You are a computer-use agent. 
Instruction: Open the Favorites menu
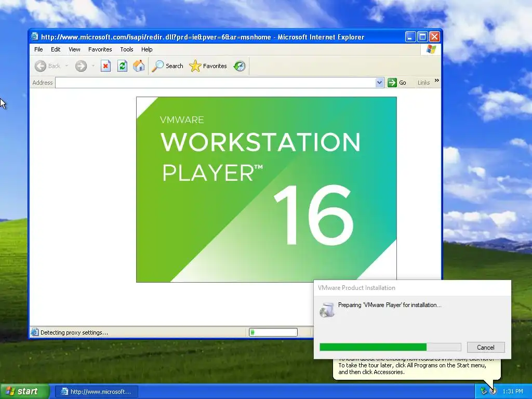pyautogui.click(x=100, y=49)
